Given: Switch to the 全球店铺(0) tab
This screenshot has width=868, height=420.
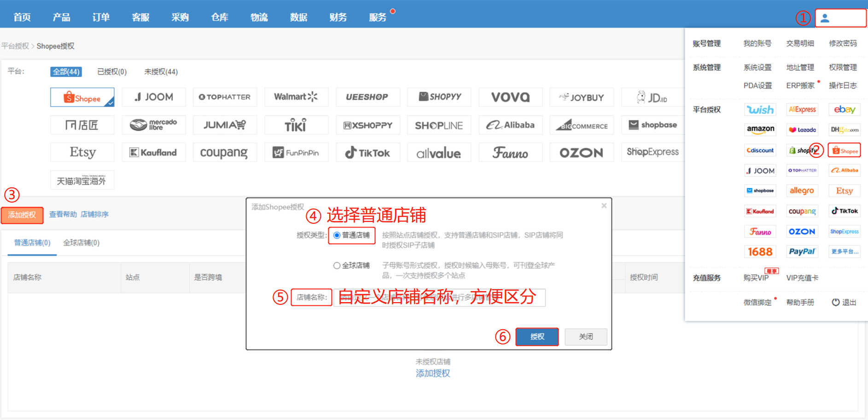Looking at the screenshot, I should click(81, 243).
